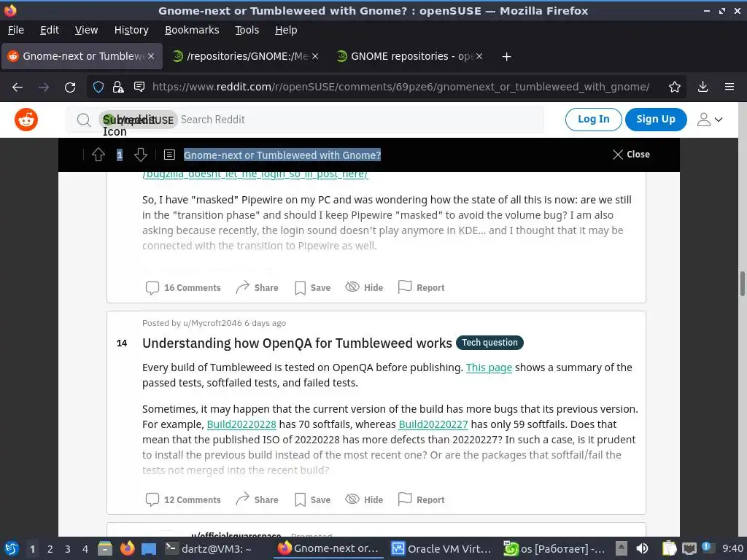747x560 pixels.
Task: Click the URL address bar
Action: click(400, 87)
